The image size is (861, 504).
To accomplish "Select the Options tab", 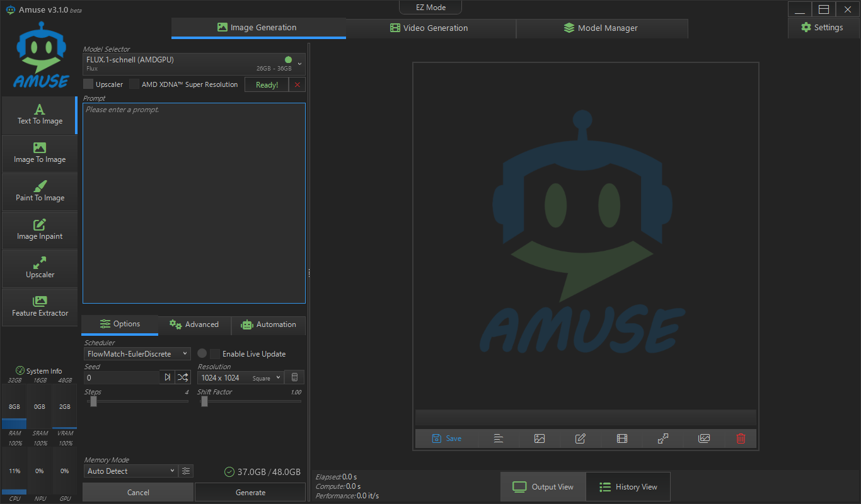I will coord(120,324).
